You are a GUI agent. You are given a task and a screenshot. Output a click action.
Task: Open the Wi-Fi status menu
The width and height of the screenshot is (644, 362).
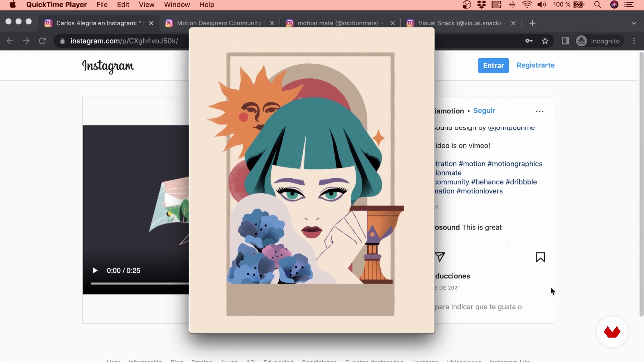527,5
